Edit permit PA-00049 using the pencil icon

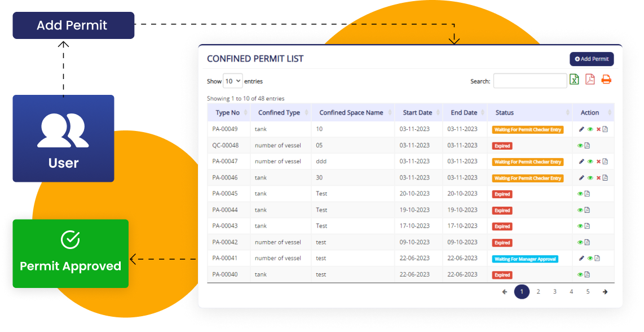pyautogui.click(x=581, y=129)
